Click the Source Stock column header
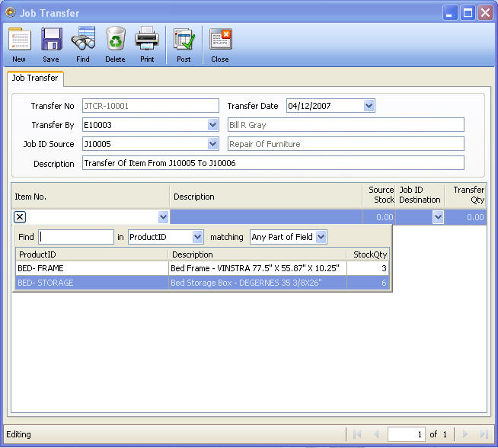Viewport: 498px width, 448px height. [x=379, y=195]
